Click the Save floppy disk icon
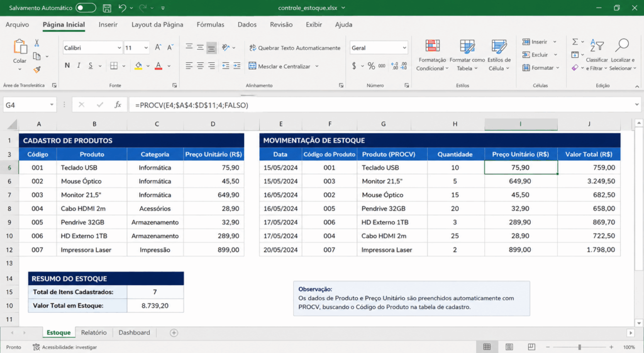The width and height of the screenshot is (644, 353). [x=107, y=8]
